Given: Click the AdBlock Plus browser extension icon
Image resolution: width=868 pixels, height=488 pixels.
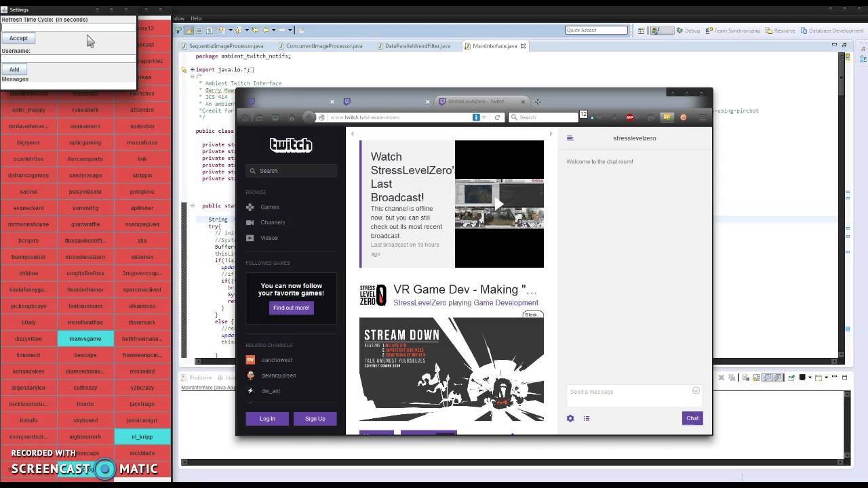Looking at the screenshot, I should click(x=630, y=117).
